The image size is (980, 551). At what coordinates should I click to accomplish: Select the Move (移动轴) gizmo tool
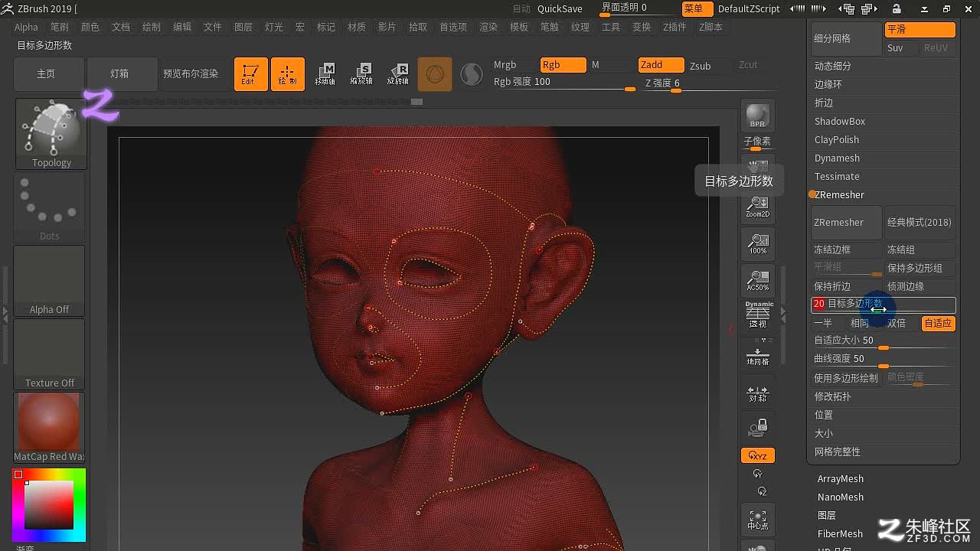point(325,74)
